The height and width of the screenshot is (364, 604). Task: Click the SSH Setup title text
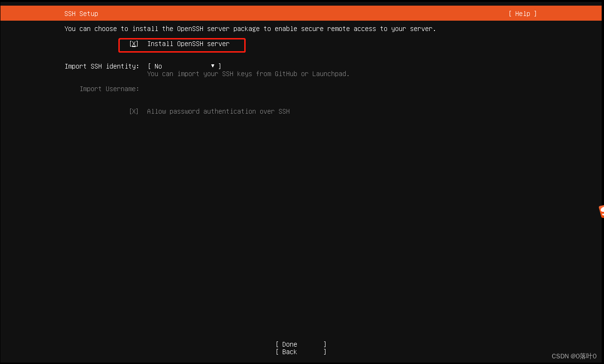(x=81, y=14)
